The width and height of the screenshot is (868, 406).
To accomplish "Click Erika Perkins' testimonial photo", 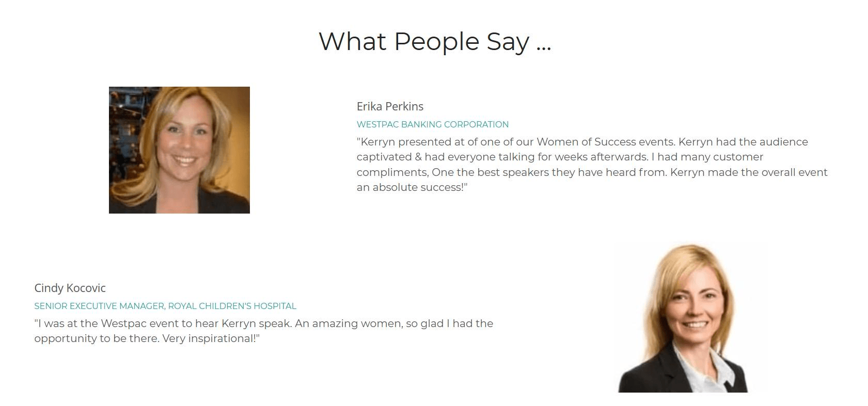I will click(x=179, y=150).
